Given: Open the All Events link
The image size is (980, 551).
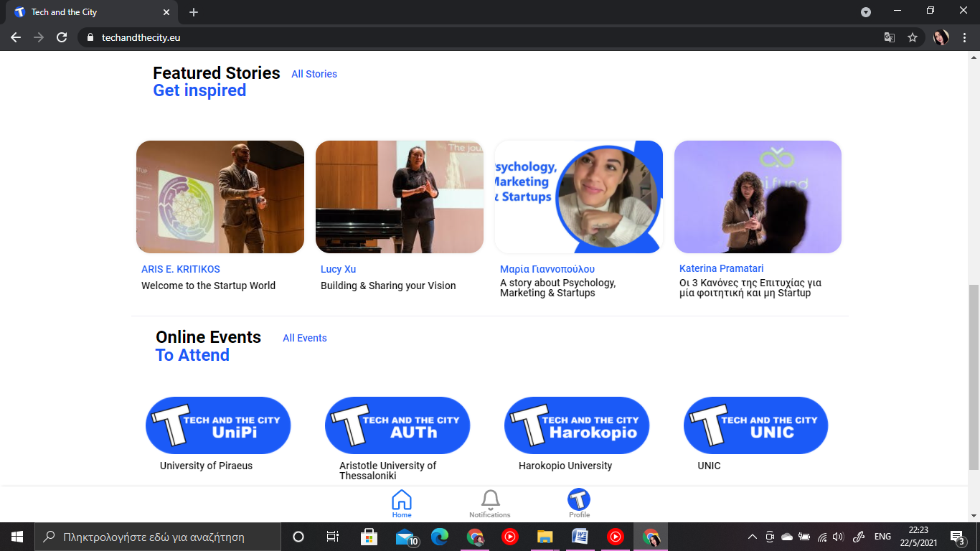Looking at the screenshot, I should pos(304,338).
